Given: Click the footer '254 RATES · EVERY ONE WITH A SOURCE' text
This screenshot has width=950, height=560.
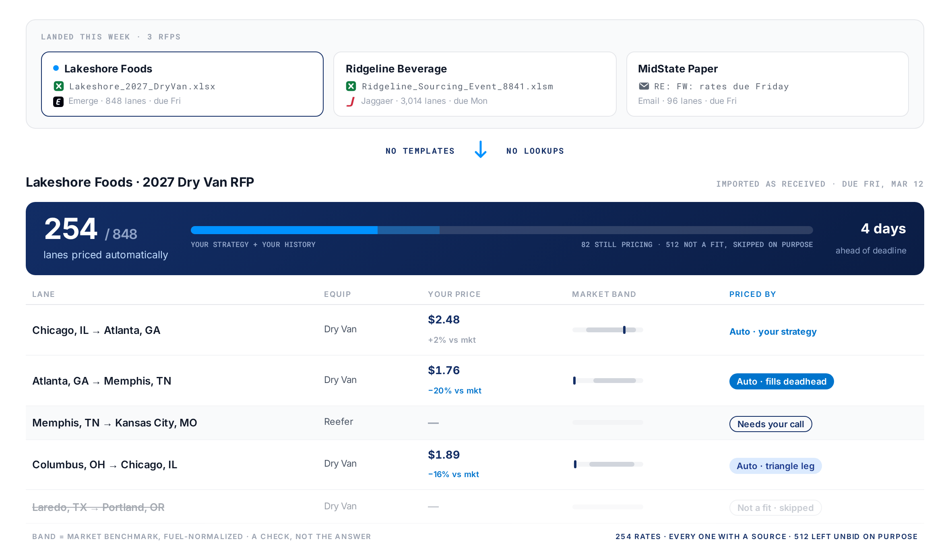Looking at the screenshot, I should (x=701, y=536).
